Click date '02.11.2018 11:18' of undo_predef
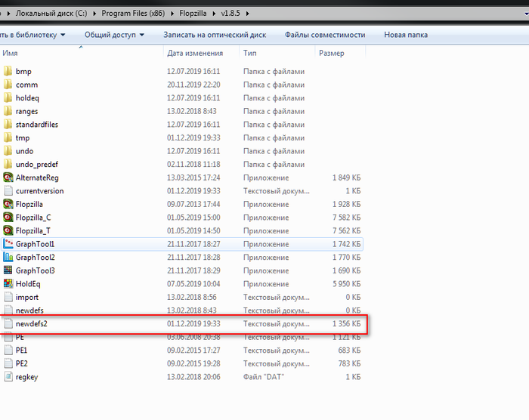Screen dimensions: 529x420 [x=193, y=164]
